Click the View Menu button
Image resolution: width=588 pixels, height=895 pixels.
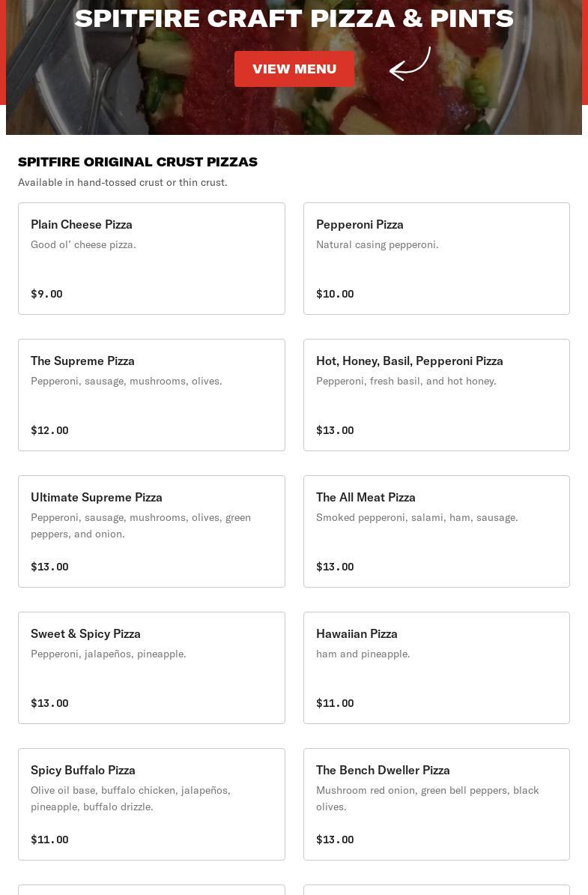tap(294, 69)
